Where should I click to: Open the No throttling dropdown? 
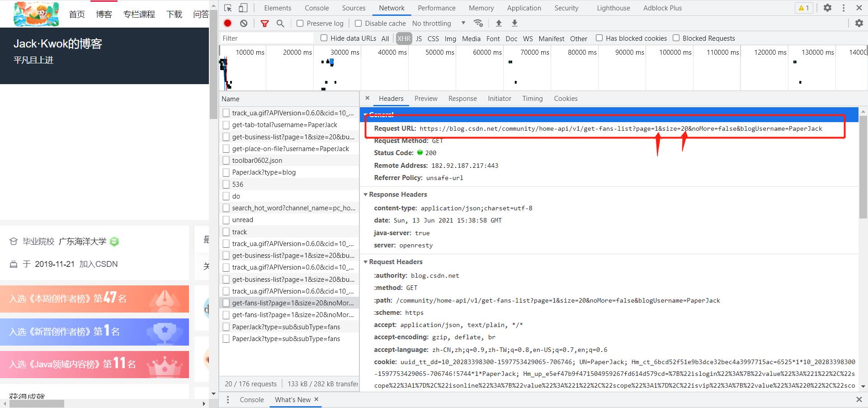click(x=439, y=23)
